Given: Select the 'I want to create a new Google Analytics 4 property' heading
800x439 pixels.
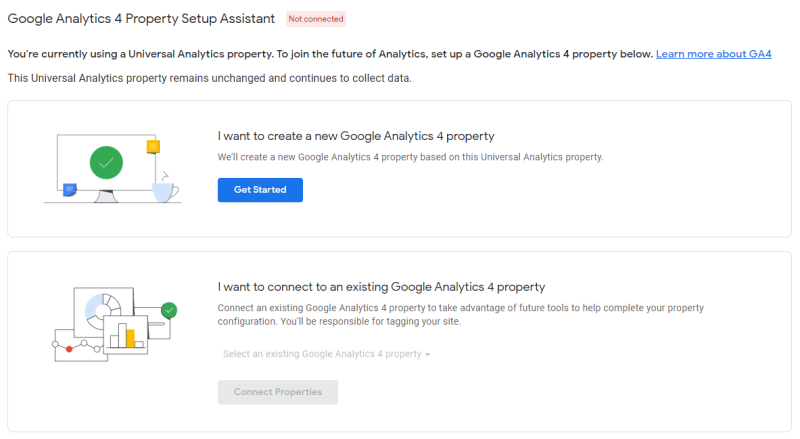Looking at the screenshot, I should point(356,136).
